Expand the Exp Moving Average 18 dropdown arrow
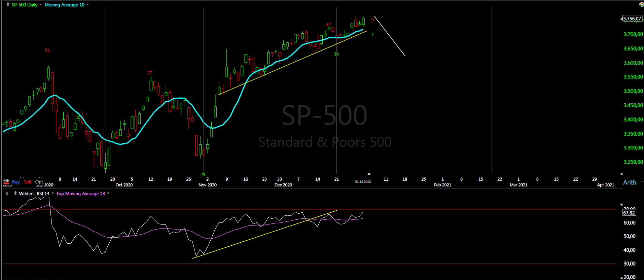644x280 pixels. pos(108,194)
